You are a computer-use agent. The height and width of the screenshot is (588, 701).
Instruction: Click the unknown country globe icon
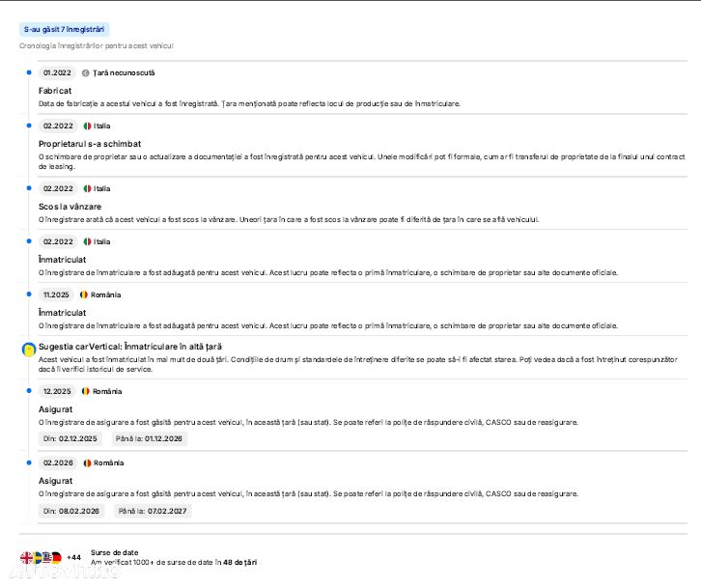coord(86,72)
